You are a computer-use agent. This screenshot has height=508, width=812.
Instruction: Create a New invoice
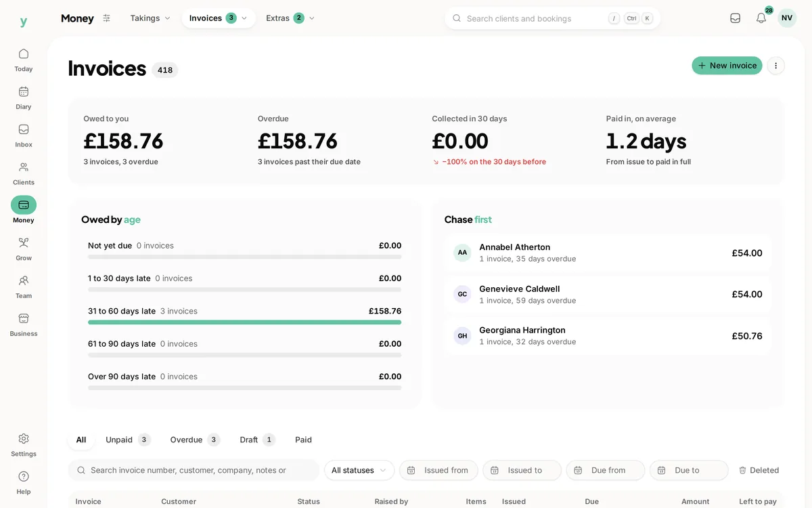click(x=727, y=66)
